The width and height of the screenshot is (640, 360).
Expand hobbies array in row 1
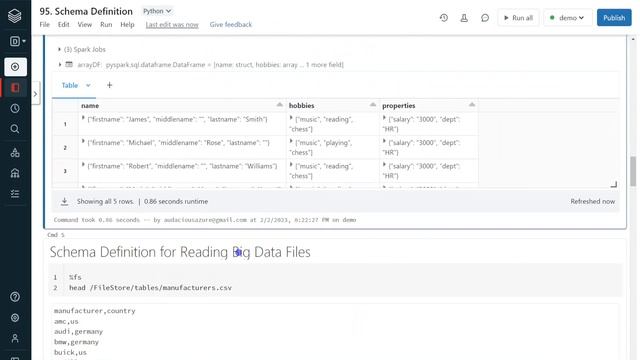pyautogui.click(x=291, y=118)
